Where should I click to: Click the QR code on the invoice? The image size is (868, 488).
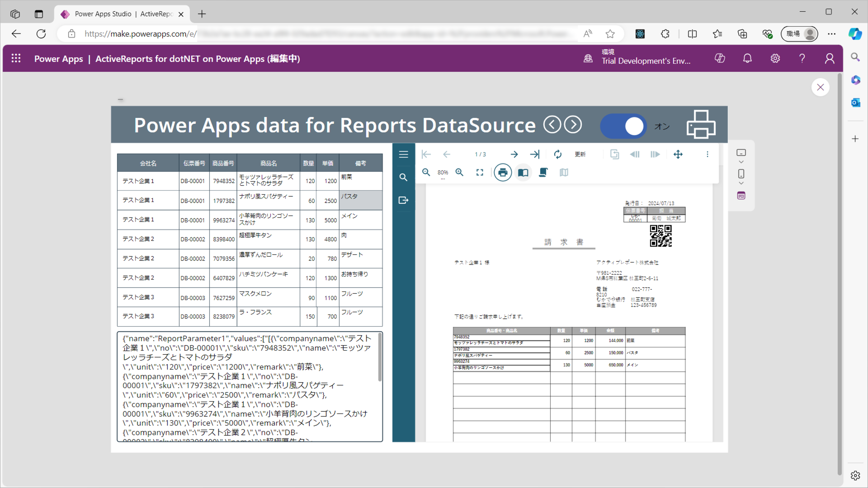(x=660, y=236)
